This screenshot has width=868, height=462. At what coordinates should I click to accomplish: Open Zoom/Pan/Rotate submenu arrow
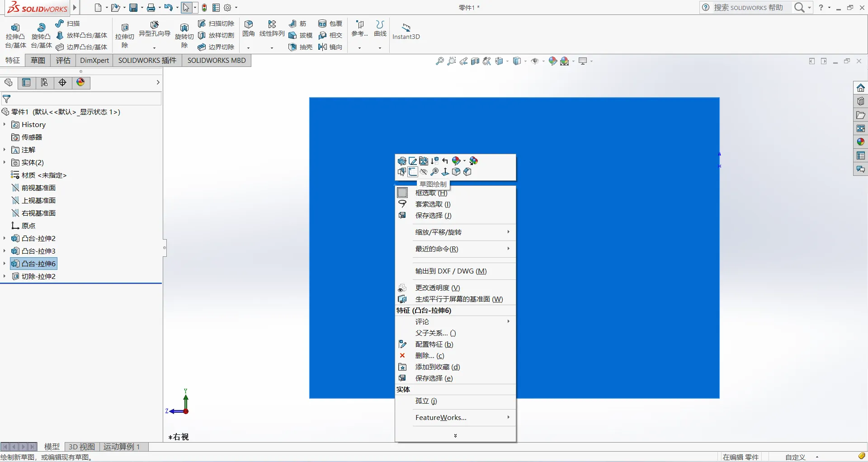(x=509, y=232)
